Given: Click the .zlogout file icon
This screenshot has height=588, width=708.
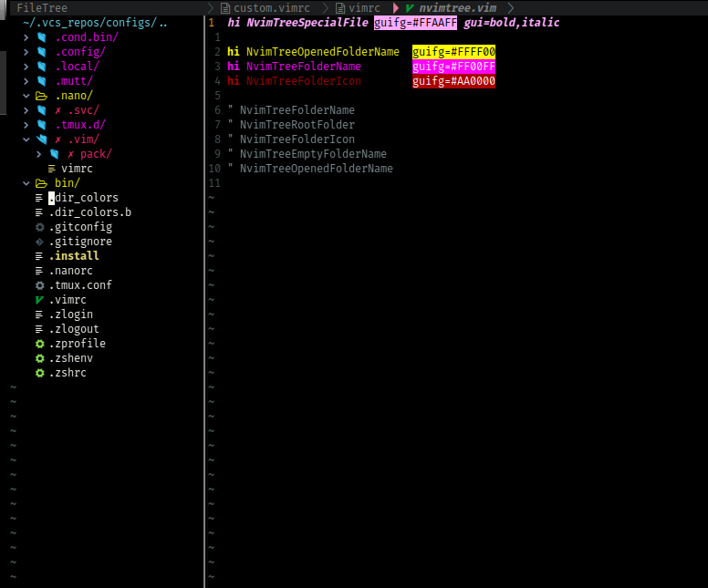Looking at the screenshot, I should coord(39,329).
